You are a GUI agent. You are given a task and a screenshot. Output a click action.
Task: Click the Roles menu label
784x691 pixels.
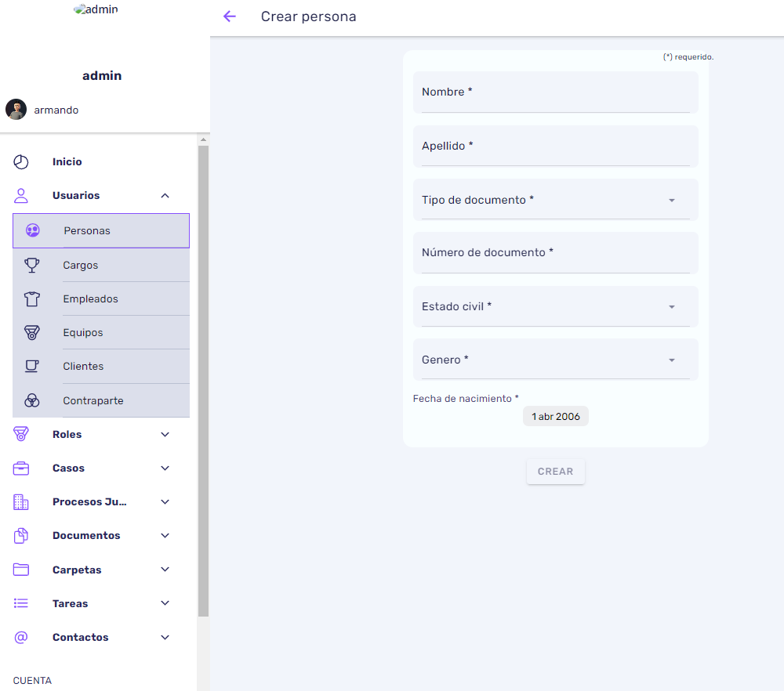(67, 434)
